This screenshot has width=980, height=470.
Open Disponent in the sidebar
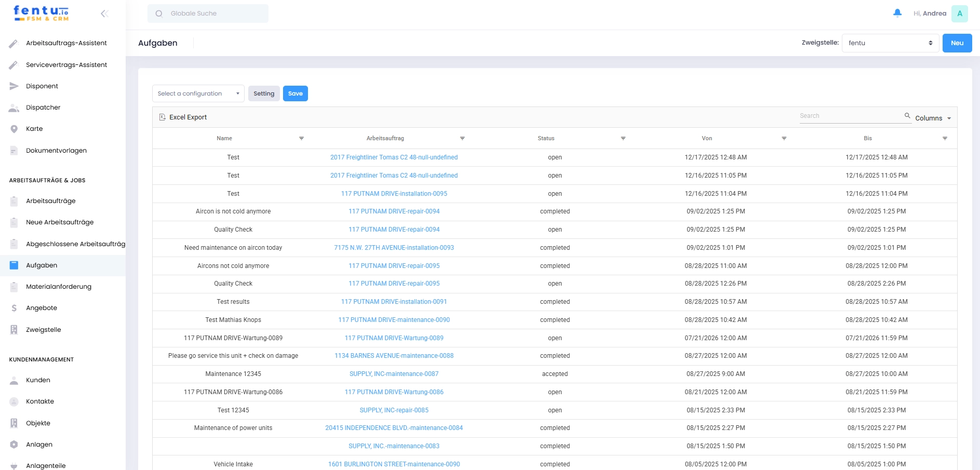(x=42, y=86)
